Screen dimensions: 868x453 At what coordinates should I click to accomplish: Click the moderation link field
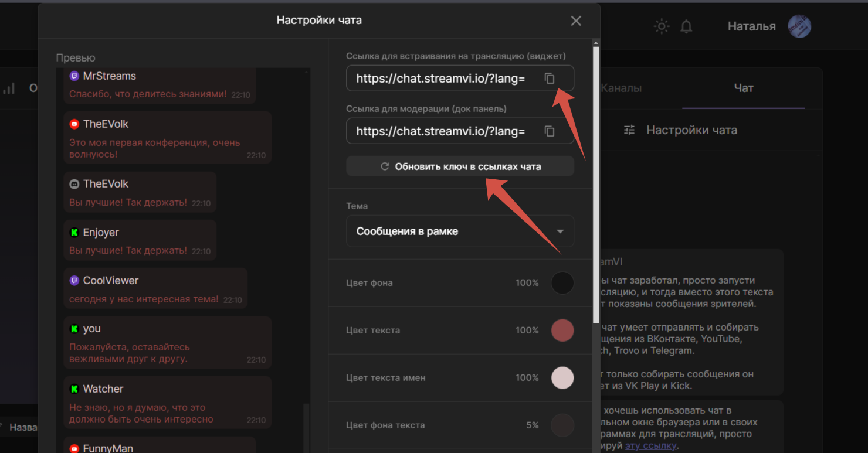(460, 131)
